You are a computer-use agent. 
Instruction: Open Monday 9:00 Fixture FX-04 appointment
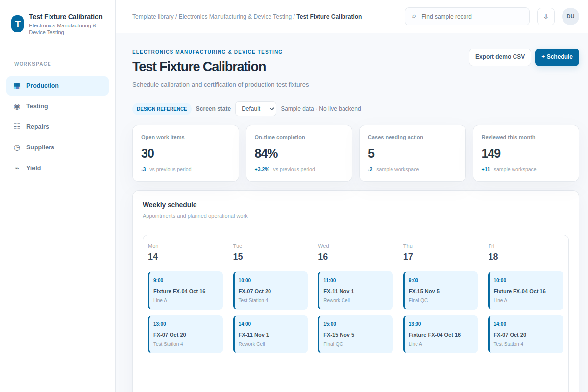pos(185,291)
